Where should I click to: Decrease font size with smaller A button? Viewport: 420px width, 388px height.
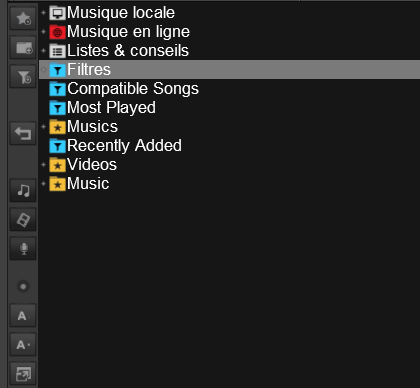[x=23, y=315]
